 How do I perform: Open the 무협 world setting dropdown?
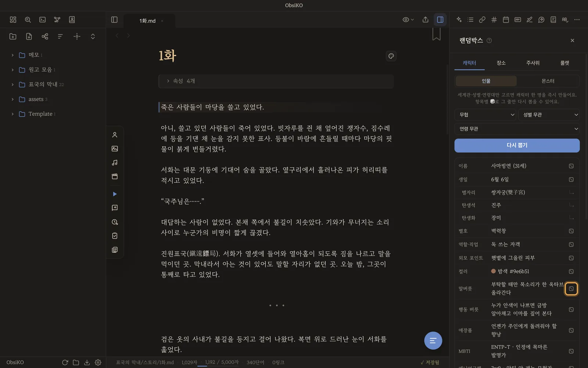tap(485, 115)
